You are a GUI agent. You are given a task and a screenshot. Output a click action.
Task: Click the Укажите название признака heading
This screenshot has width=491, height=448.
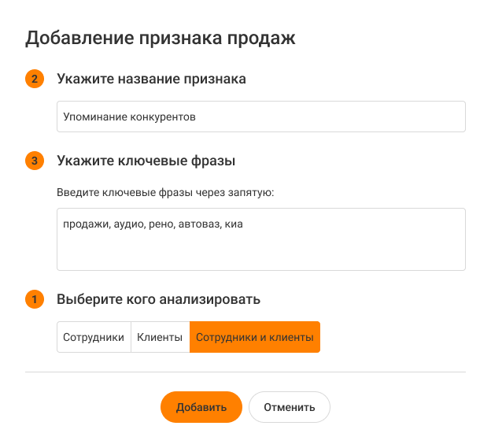click(151, 80)
